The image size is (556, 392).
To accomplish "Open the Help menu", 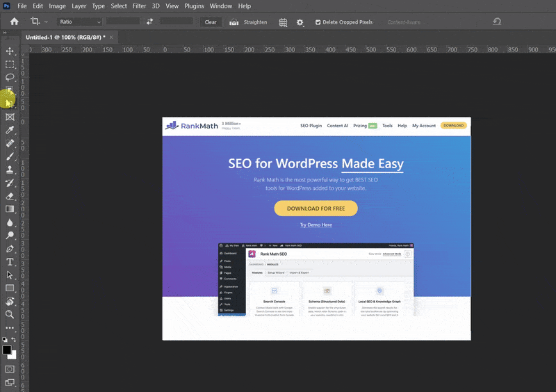I will tap(245, 6).
